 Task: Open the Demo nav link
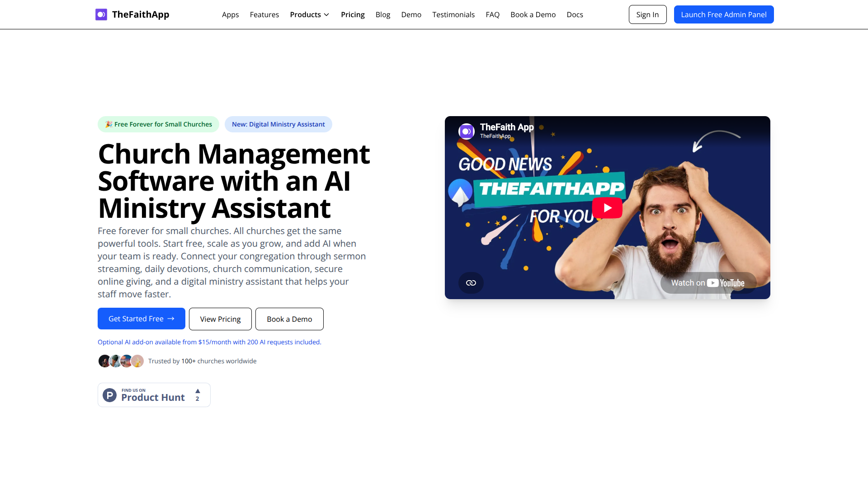[411, 14]
